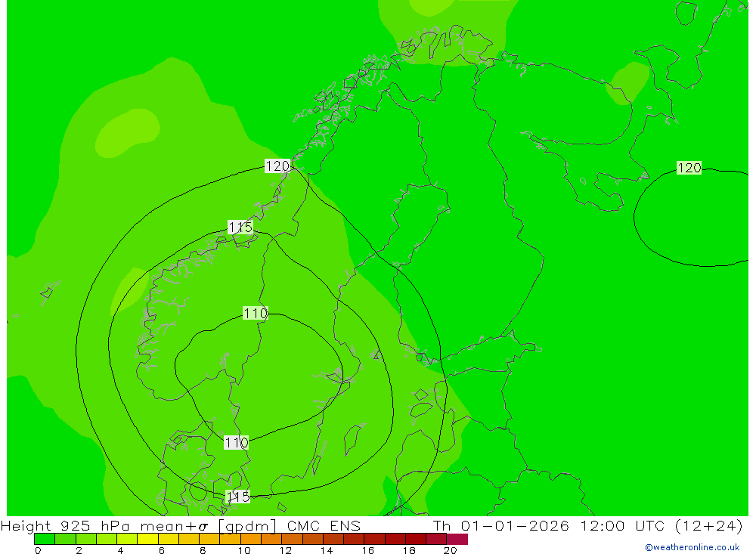756x554 pixels.
Task: Click the 'mean+σ' text in the title
Action: (174, 526)
